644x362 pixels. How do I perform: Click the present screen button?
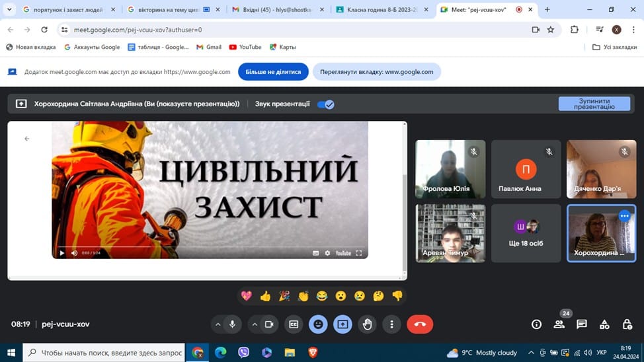342,324
